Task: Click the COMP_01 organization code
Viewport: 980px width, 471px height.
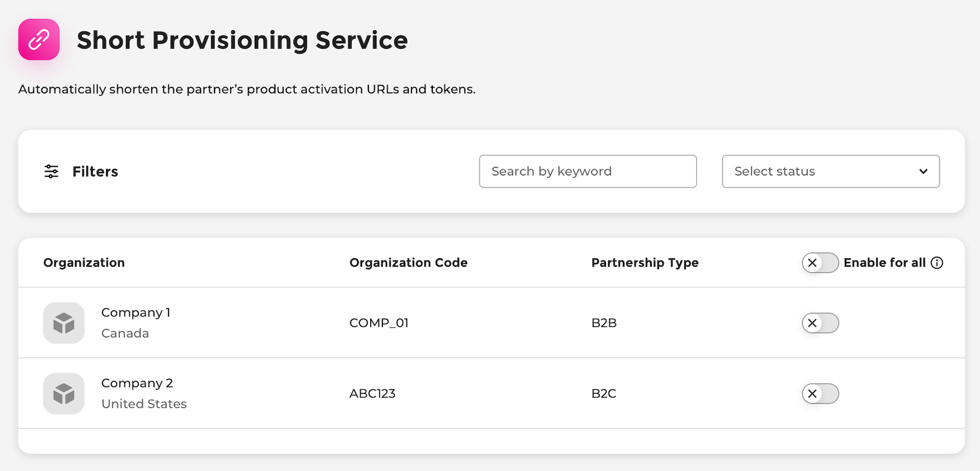Action: (379, 323)
